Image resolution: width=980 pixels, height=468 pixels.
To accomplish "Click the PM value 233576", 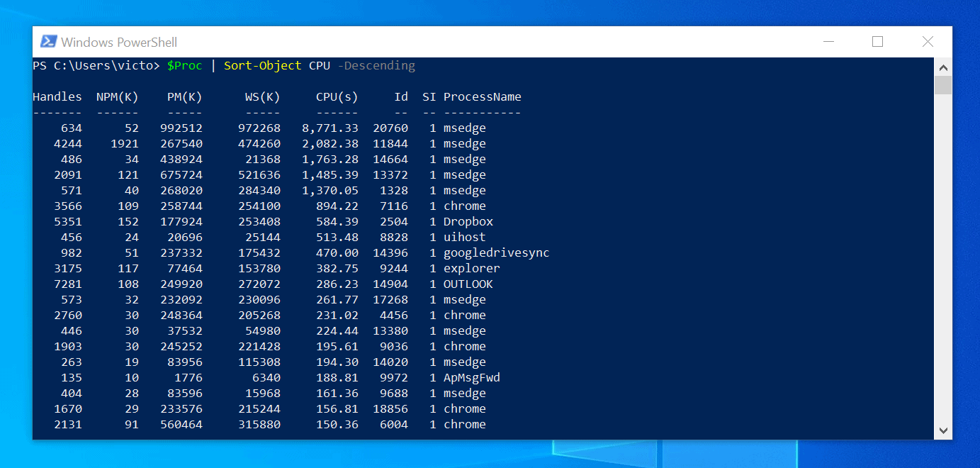I will pyautogui.click(x=181, y=409).
